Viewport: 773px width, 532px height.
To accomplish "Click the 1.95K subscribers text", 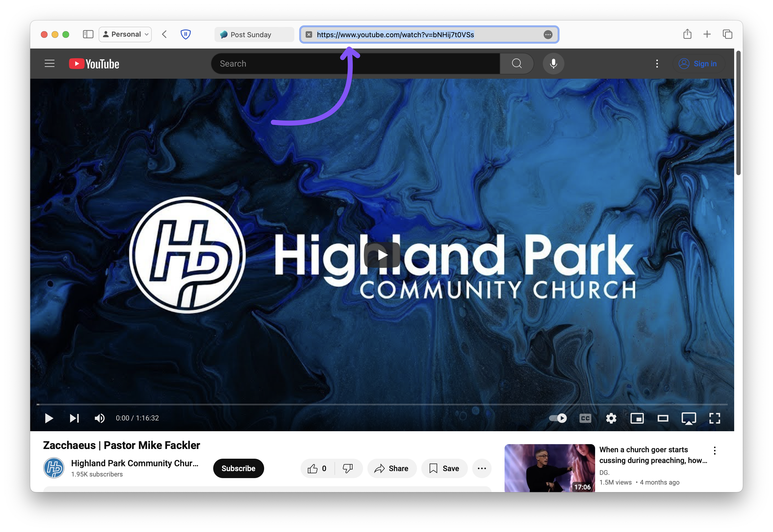I will point(97,474).
